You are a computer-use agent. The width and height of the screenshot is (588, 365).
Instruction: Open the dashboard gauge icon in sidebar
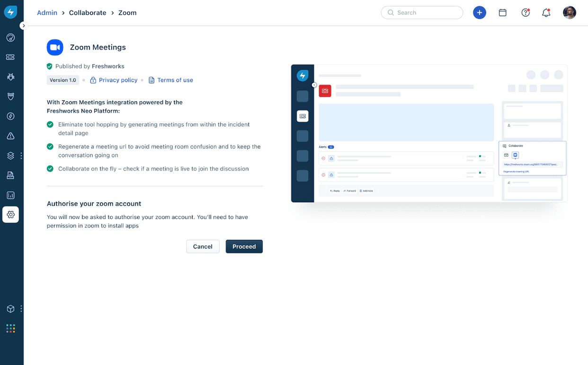[x=10, y=38]
